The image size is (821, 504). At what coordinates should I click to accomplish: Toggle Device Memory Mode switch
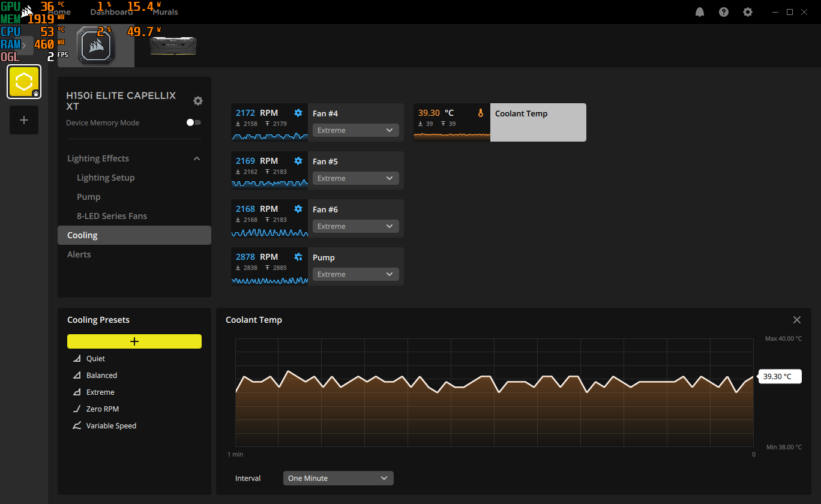click(x=194, y=122)
